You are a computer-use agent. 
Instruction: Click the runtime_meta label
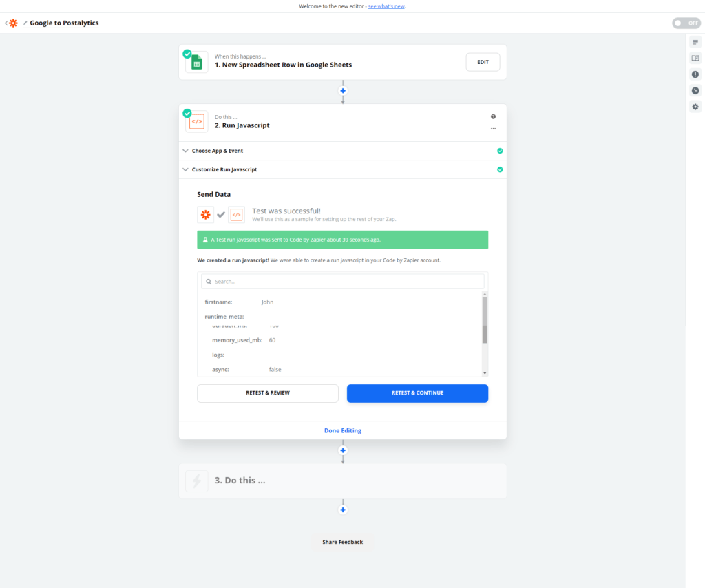[224, 317]
